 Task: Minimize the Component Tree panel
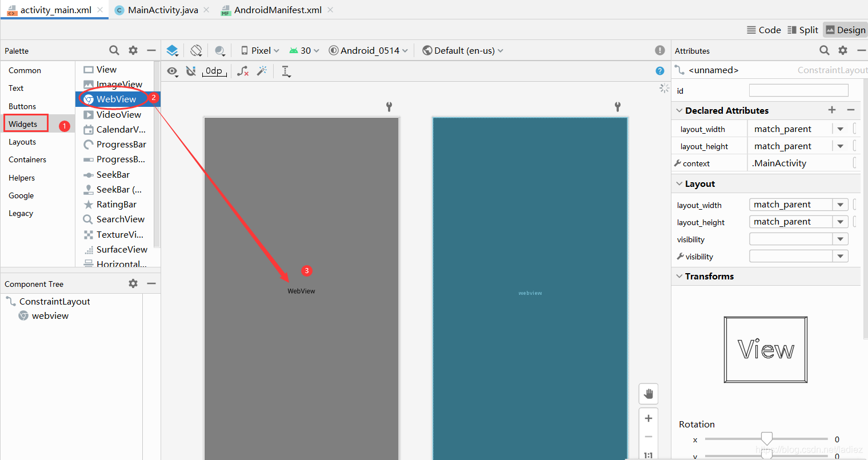tap(151, 283)
